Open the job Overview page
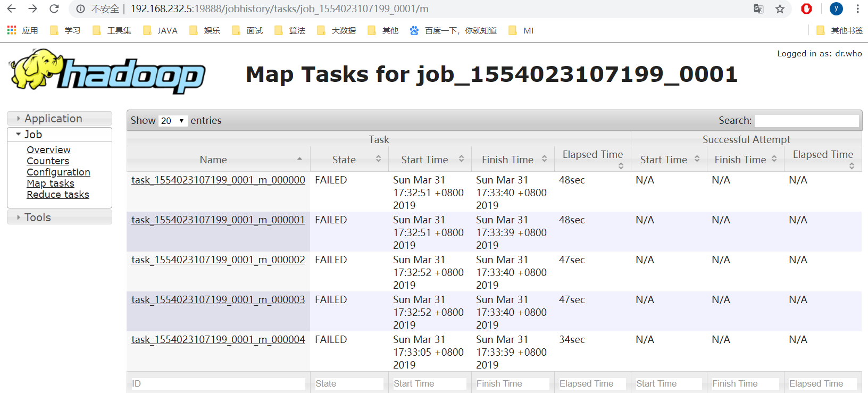 coord(48,150)
